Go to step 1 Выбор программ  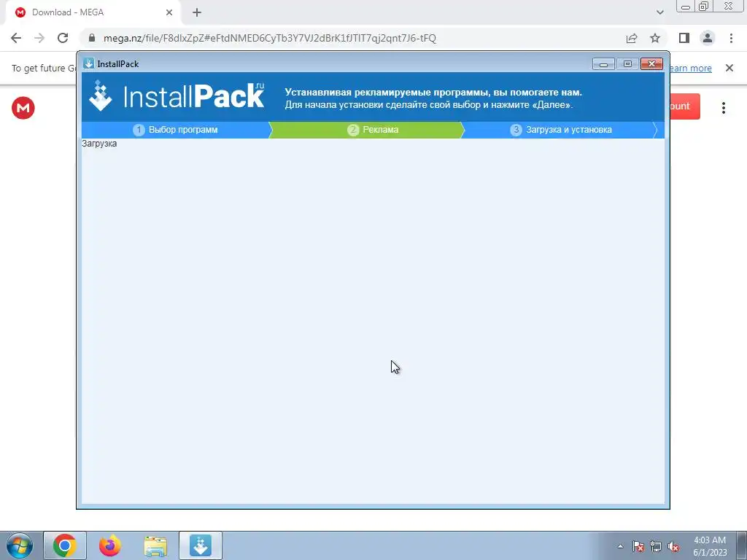(x=175, y=130)
